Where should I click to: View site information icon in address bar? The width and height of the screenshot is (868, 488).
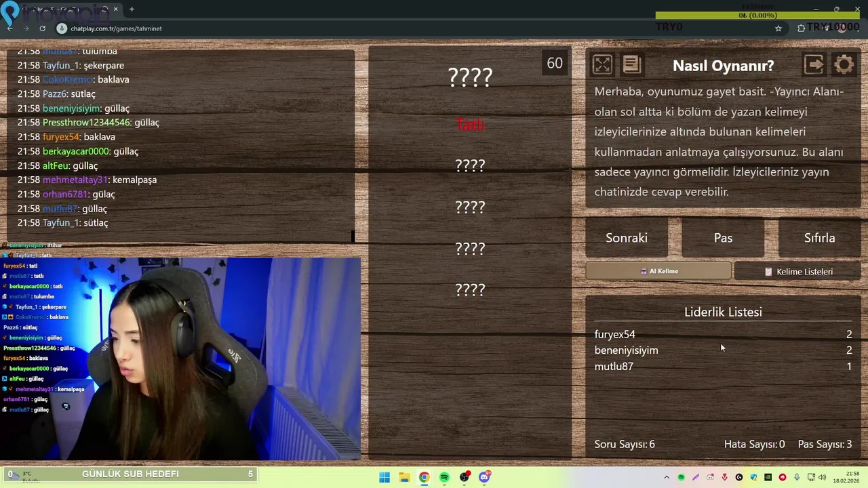pos(62,28)
